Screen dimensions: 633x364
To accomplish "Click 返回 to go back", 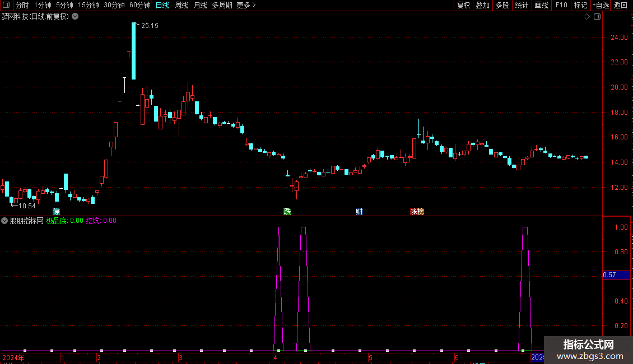I will click(621, 5).
